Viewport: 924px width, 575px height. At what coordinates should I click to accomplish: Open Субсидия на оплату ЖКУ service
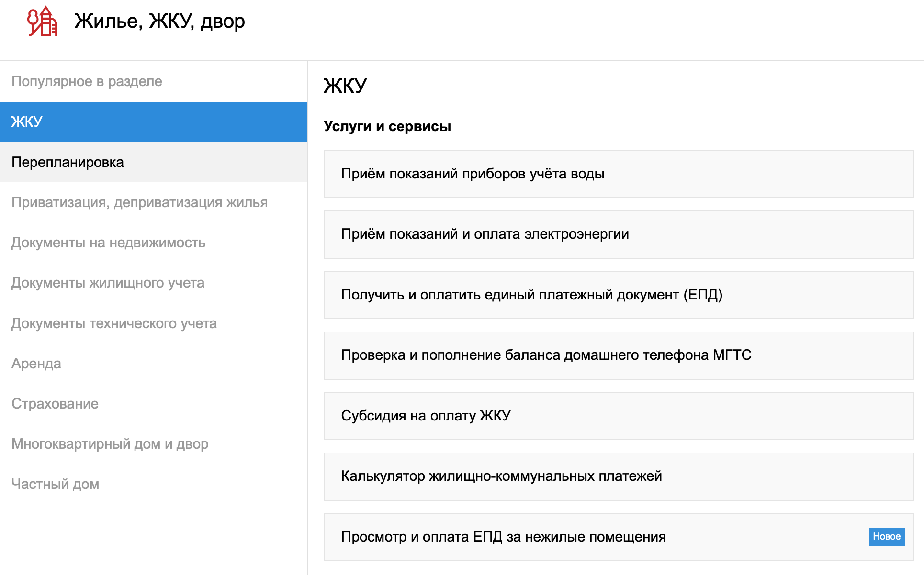(619, 416)
